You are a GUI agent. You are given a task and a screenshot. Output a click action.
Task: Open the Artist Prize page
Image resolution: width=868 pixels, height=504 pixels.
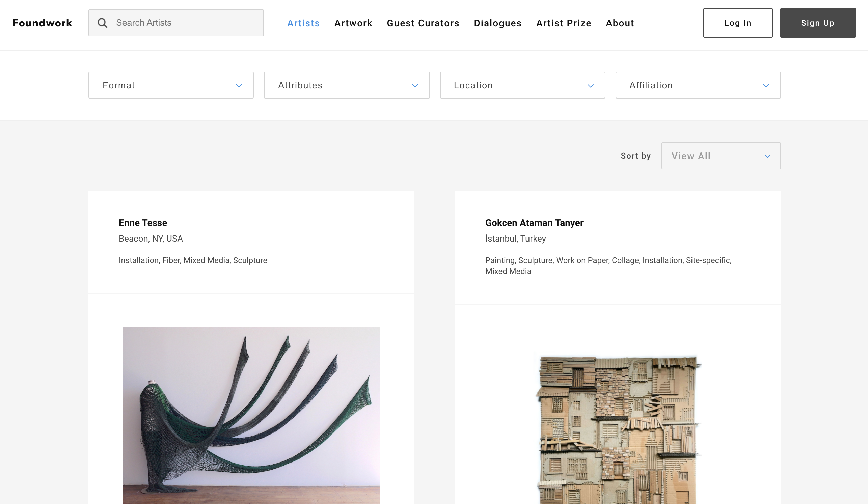click(564, 23)
